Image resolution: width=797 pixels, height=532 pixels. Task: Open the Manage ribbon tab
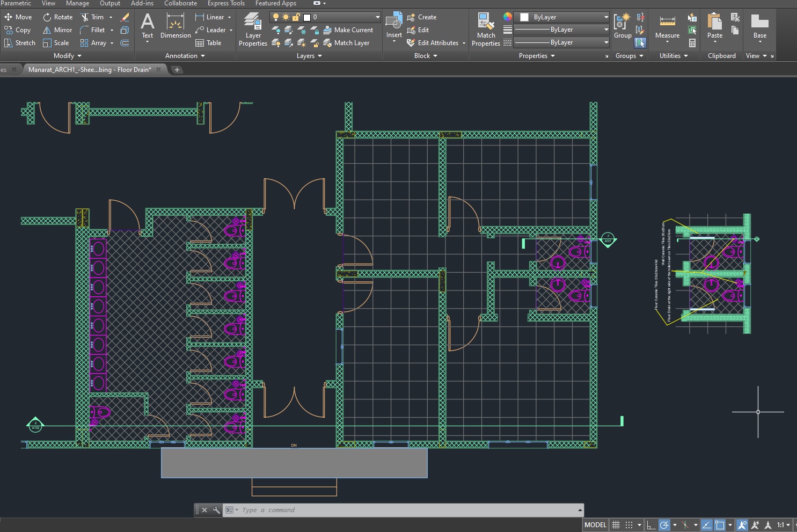77,3
